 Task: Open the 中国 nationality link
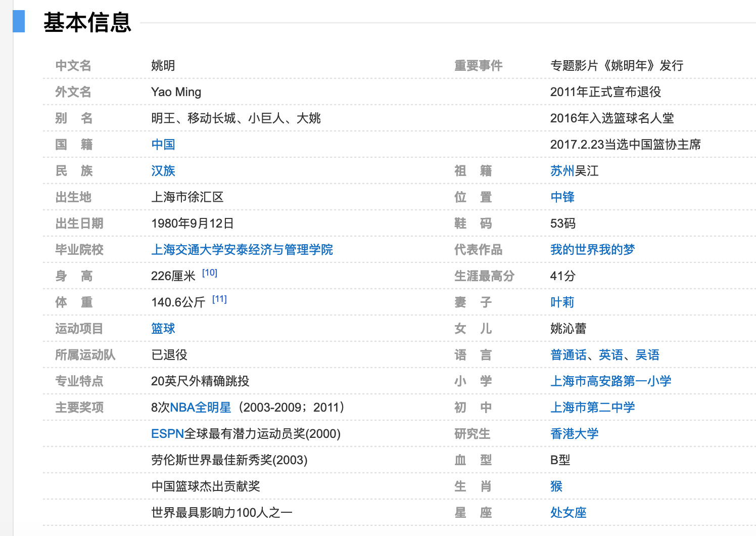coord(163,145)
